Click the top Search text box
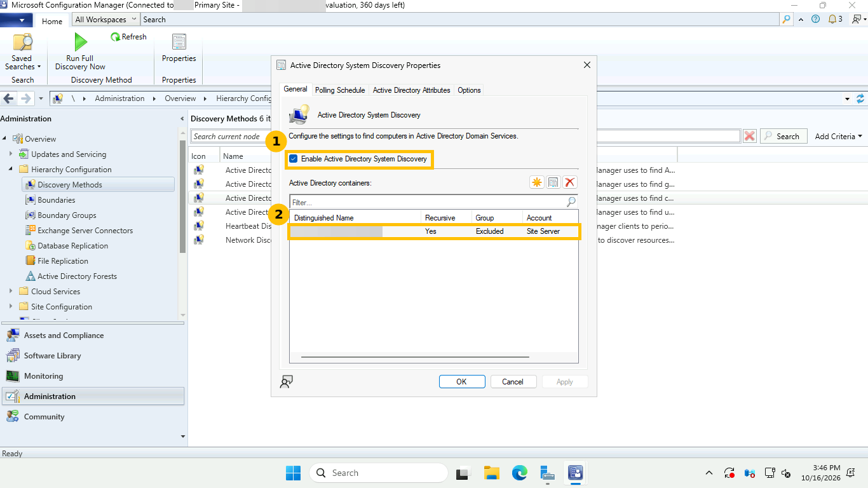This screenshot has height=488, width=868. coord(461,20)
